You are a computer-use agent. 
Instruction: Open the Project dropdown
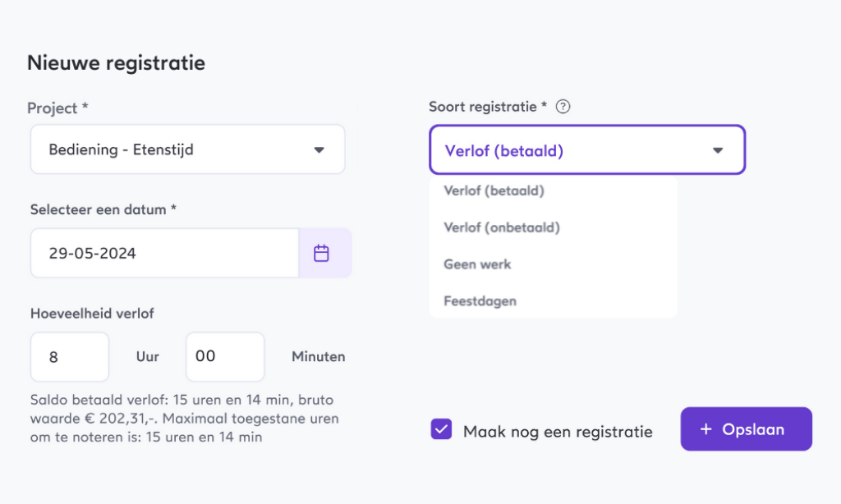187,149
